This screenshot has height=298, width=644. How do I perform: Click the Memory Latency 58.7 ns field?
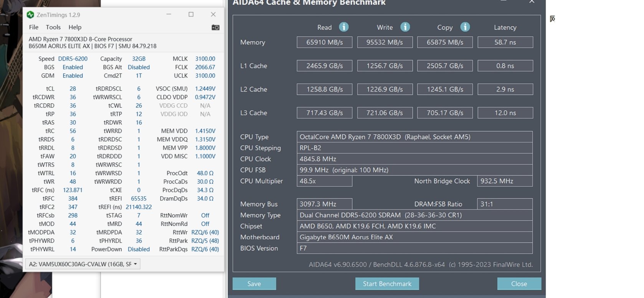coord(505,42)
